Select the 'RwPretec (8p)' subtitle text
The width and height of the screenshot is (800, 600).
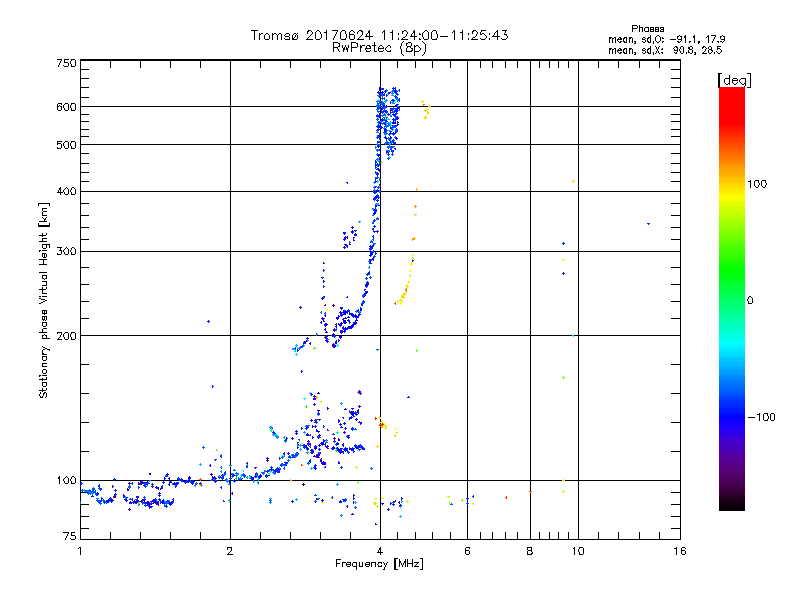(x=379, y=48)
